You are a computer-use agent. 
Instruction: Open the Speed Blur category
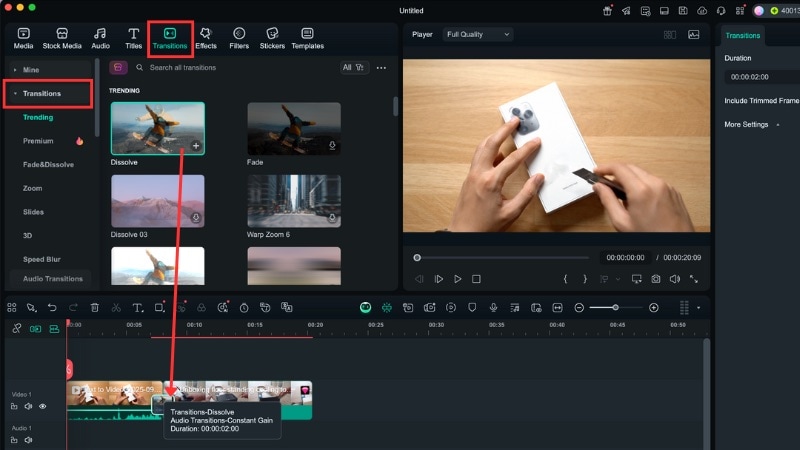(41, 259)
